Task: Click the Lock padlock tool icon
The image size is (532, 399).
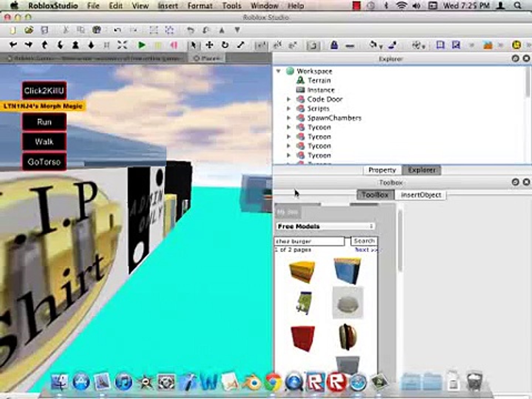Action: 334,45
